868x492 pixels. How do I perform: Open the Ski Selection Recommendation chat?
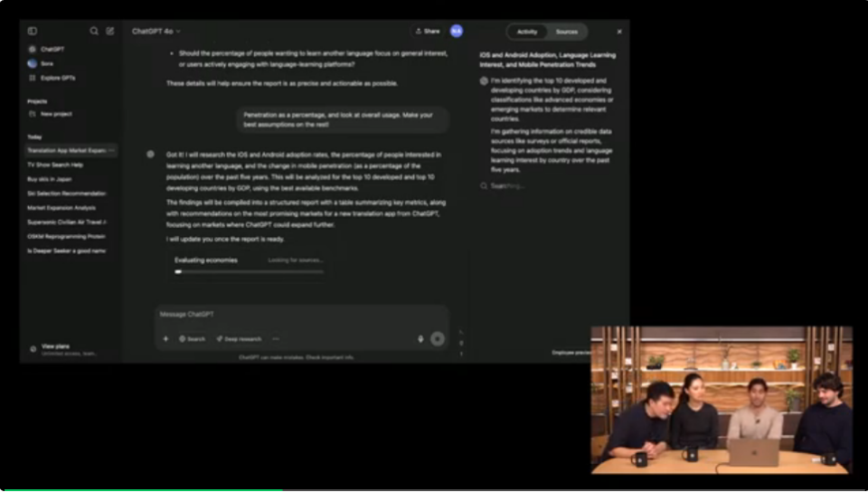(66, 194)
